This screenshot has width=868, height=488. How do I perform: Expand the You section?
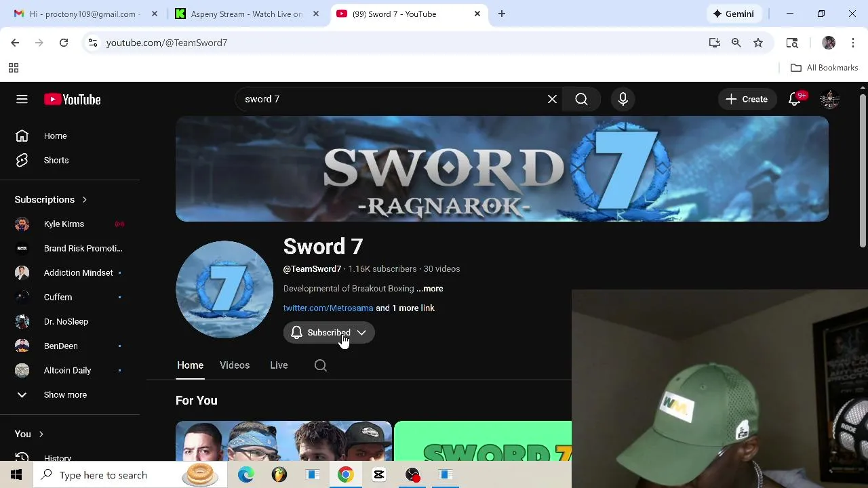click(x=29, y=434)
